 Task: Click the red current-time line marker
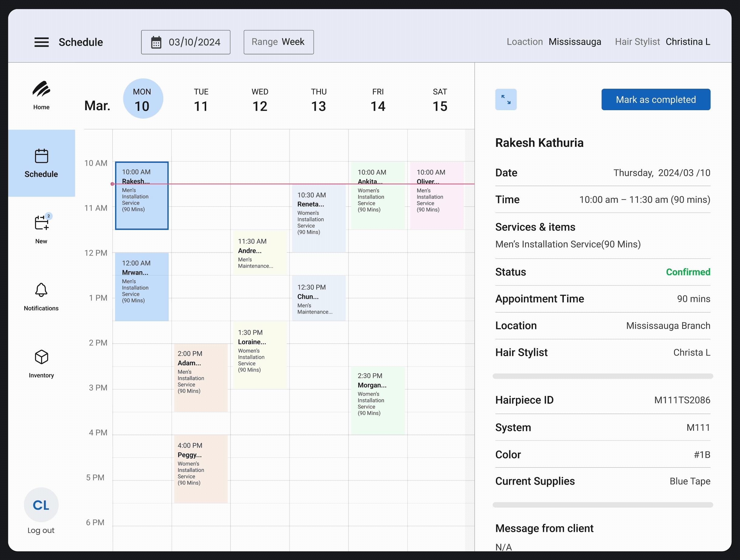(x=113, y=184)
